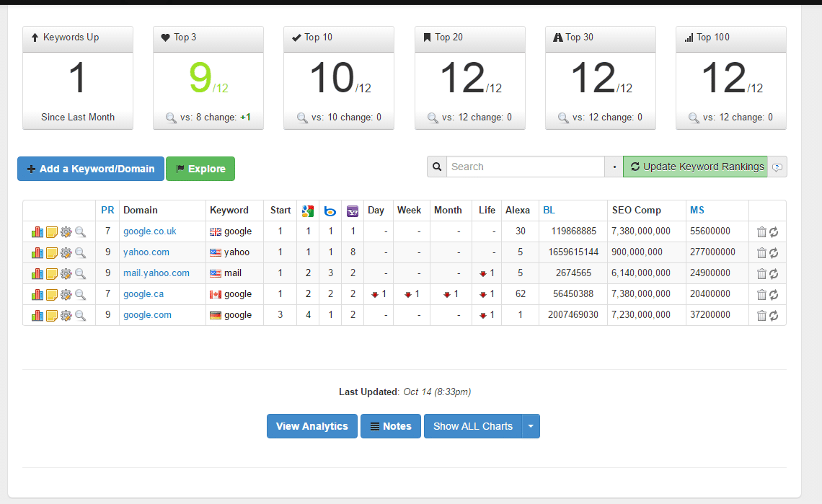Refresh rankings for the google.co.uk row
The height and width of the screenshot is (504, 822).
pyautogui.click(x=774, y=232)
